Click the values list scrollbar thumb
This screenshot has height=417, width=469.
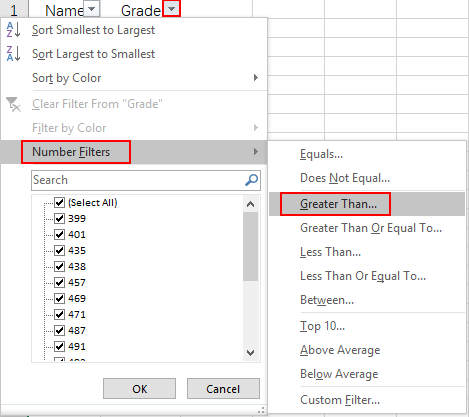pyautogui.click(x=250, y=247)
